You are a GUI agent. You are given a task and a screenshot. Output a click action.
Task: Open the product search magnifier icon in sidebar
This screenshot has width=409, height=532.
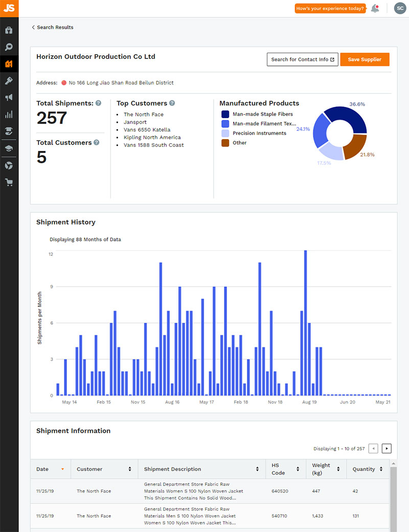9,47
